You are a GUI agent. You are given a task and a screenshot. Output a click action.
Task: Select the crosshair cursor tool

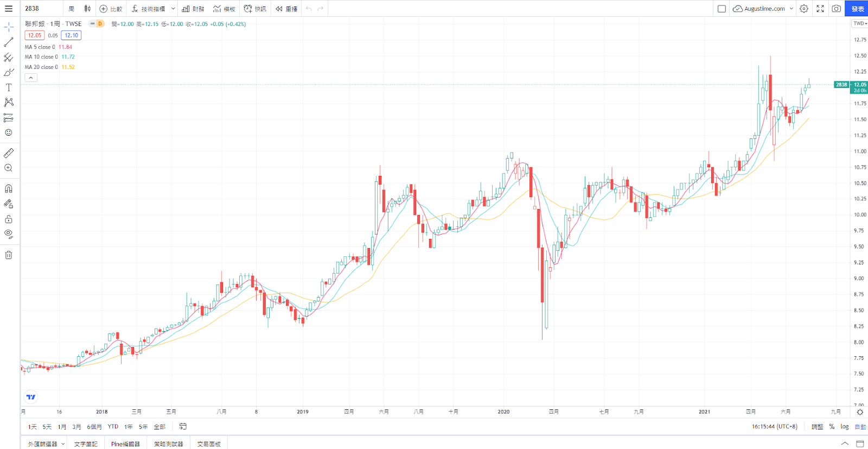pyautogui.click(x=9, y=27)
